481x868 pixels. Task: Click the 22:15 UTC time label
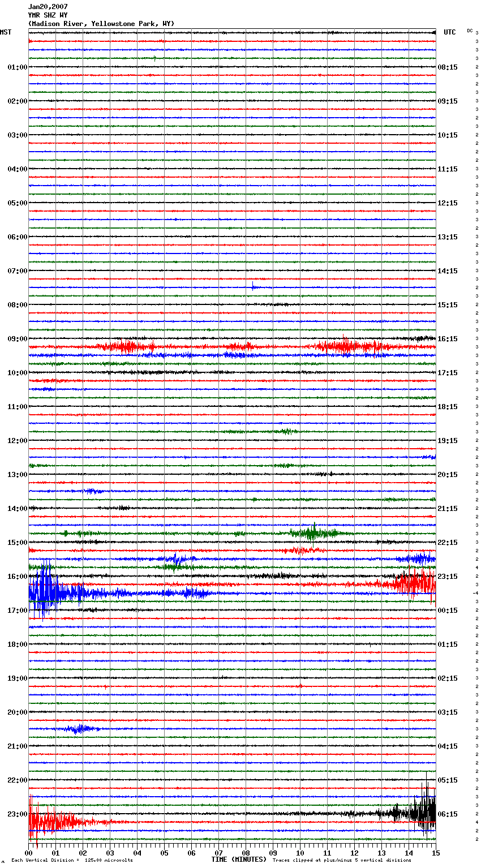pyautogui.click(x=448, y=543)
